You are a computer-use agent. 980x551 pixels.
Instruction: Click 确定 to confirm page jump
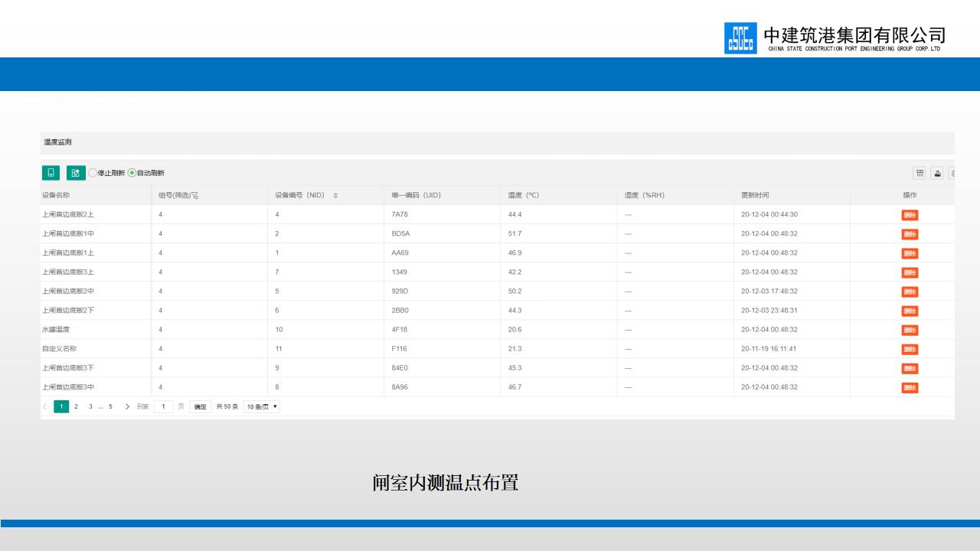200,407
